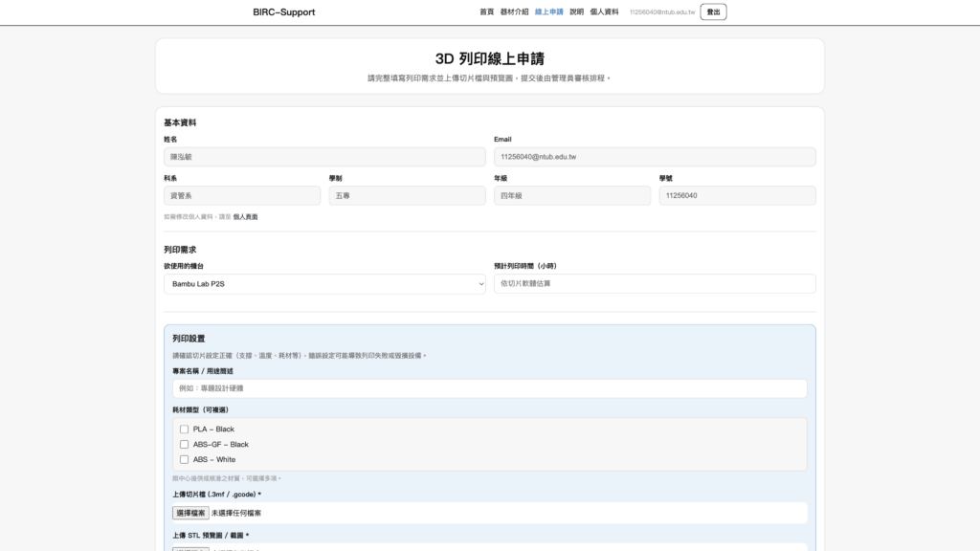The image size is (980, 551).
Task: Click the 學制 field showing 五專
Action: tap(407, 195)
